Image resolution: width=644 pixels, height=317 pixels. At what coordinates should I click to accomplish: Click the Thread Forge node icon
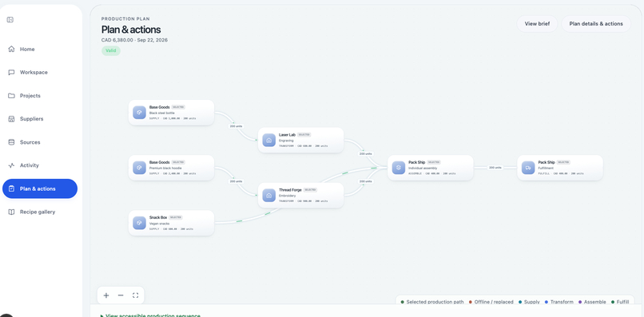click(269, 196)
